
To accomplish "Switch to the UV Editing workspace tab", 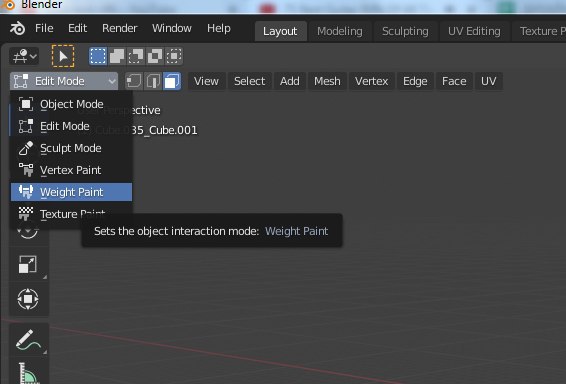I will (474, 31).
